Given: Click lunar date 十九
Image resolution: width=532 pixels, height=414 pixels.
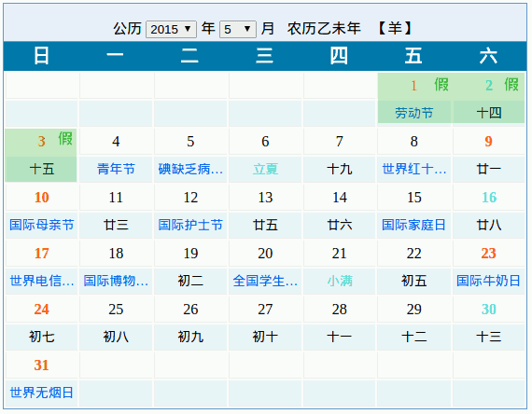Looking at the screenshot, I should (x=340, y=169).
